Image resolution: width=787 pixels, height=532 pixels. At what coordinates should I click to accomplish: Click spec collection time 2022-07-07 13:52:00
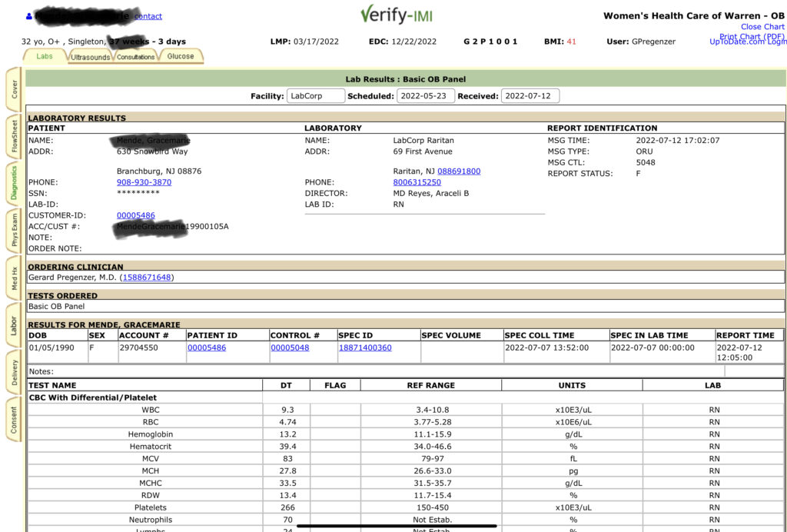tap(547, 347)
